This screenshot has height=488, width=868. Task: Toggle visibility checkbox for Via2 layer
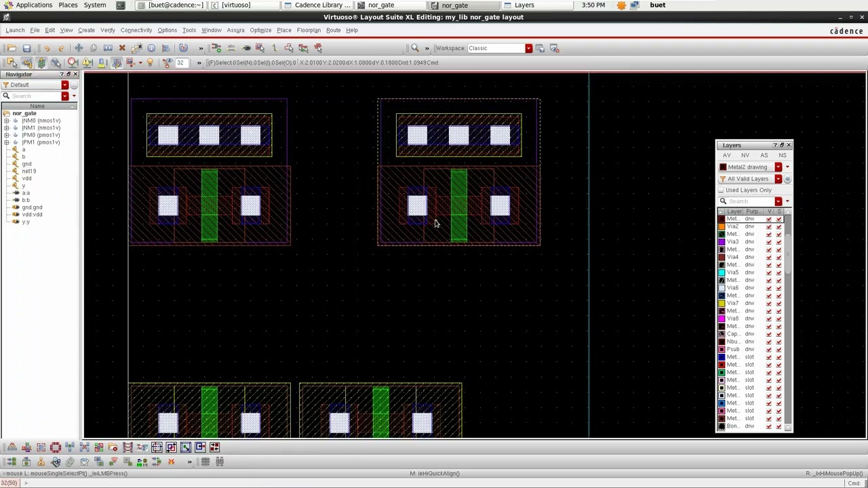click(769, 226)
